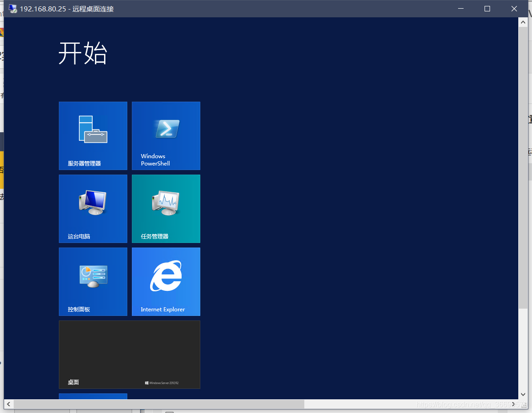Launch the Windows PowerShell tile

[166, 136]
